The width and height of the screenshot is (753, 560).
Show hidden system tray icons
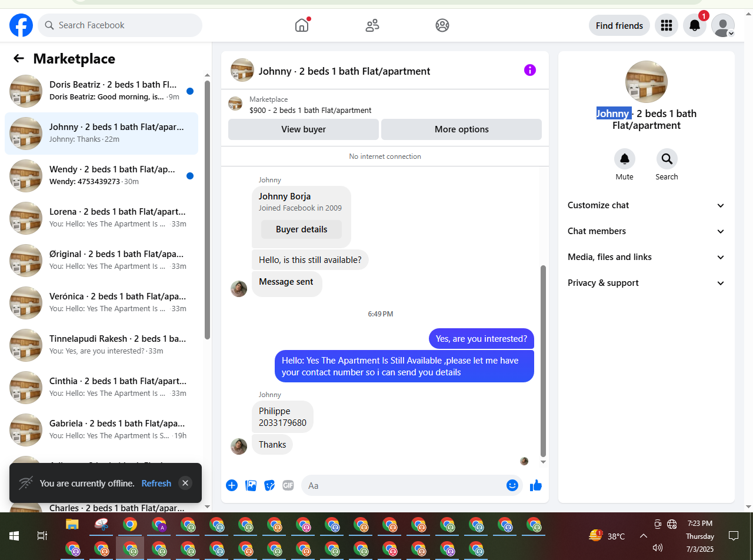[644, 536]
